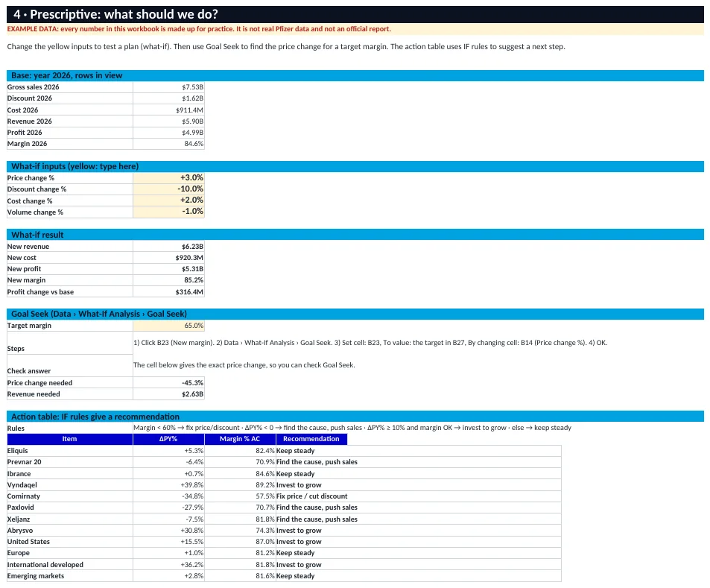Viewport: 710px width, 588px height.
Task: Select the Europe item cell
Action: (x=70, y=553)
